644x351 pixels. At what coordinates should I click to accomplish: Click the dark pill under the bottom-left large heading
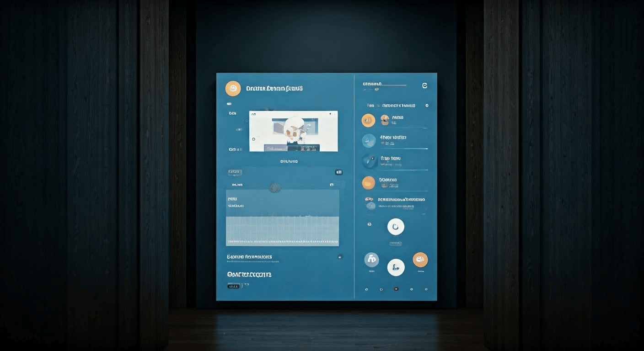point(233,286)
